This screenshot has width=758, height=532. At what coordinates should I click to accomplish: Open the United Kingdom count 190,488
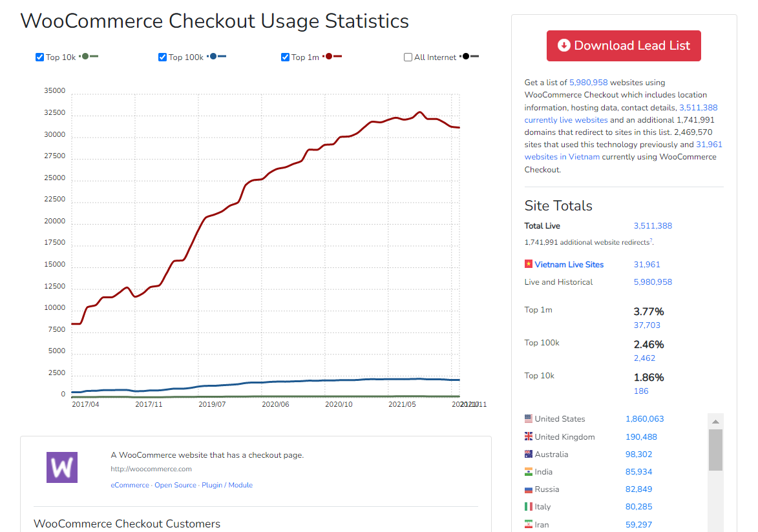641,437
